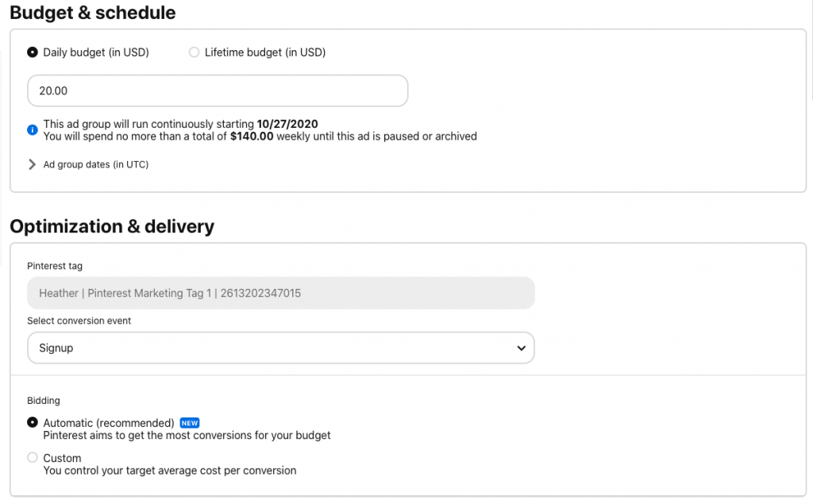
Task: Click the bold $140.00 weekly amount
Action: click(252, 137)
